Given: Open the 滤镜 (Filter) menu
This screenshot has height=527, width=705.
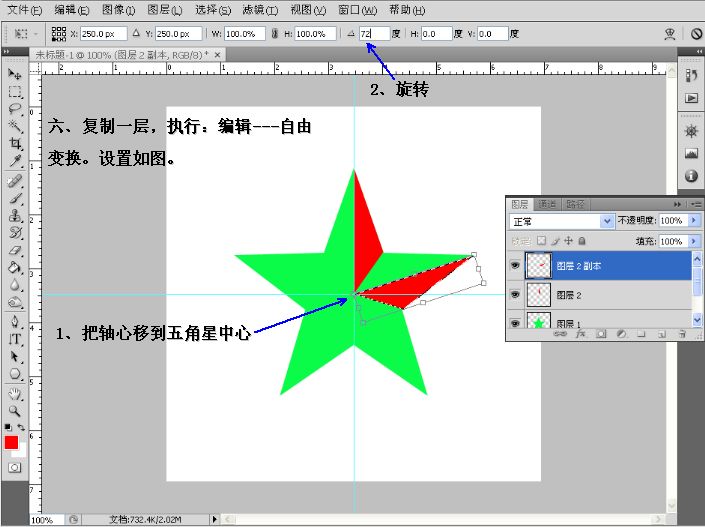Looking at the screenshot, I should coord(260,10).
